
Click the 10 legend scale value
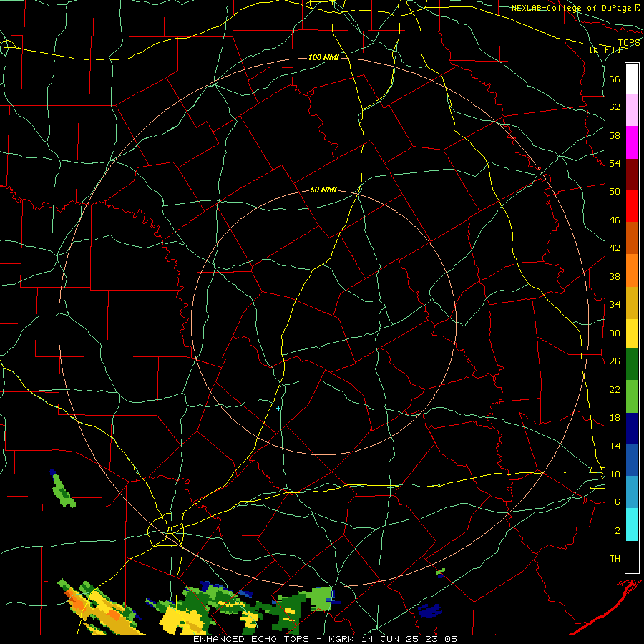click(615, 474)
